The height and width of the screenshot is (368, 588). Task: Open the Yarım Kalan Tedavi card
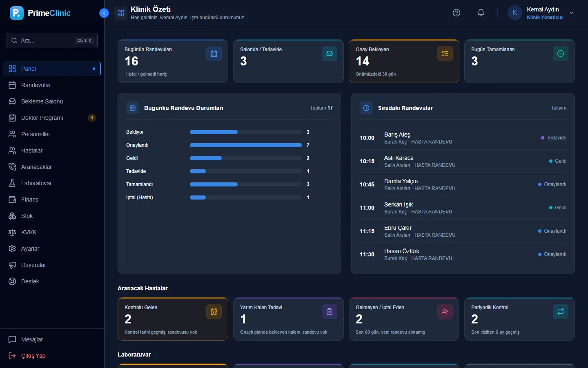pyautogui.click(x=288, y=319)
